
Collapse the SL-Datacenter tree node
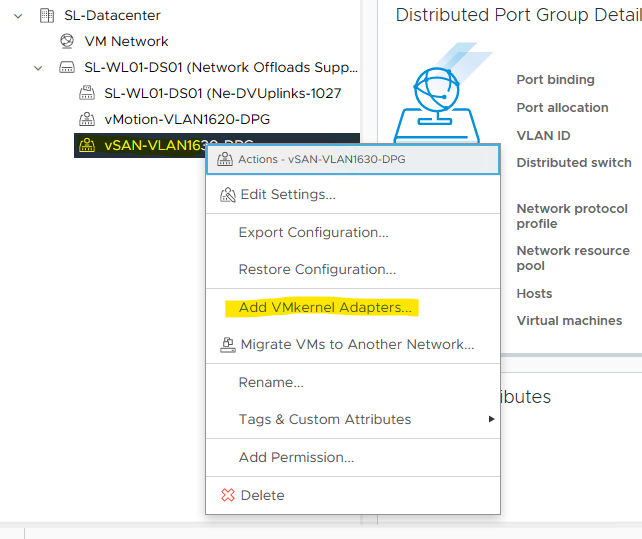pyautogui.click(x=18, y=16)
